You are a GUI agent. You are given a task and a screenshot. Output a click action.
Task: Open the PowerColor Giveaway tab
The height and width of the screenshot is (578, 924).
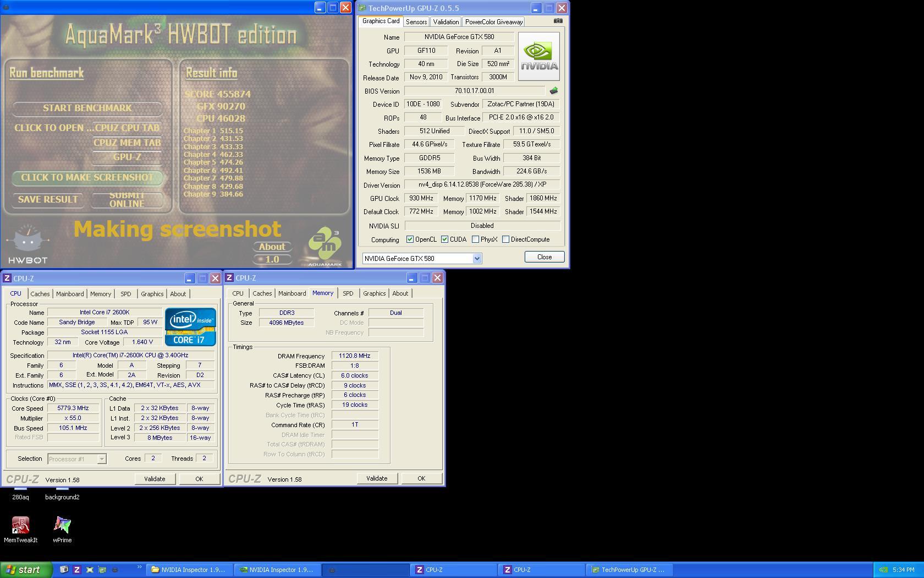[x=494, y=22]
